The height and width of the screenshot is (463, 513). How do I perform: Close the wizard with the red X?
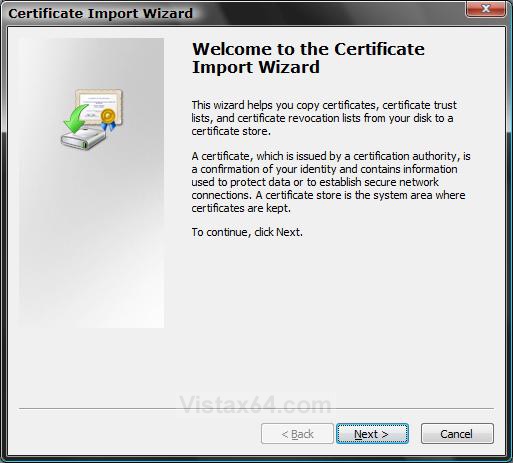pos(486,9)
